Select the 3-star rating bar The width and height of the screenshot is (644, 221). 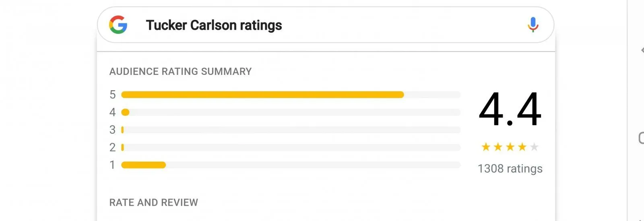291,130
